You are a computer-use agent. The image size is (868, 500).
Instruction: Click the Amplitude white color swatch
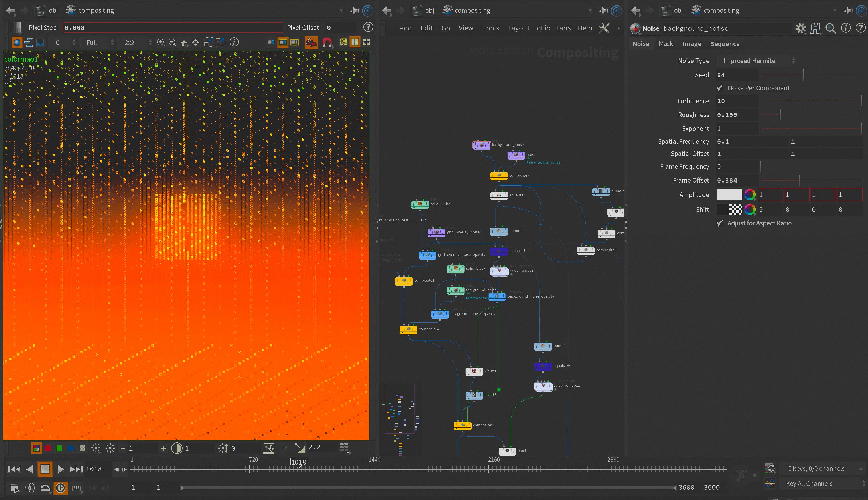(729, 194)
